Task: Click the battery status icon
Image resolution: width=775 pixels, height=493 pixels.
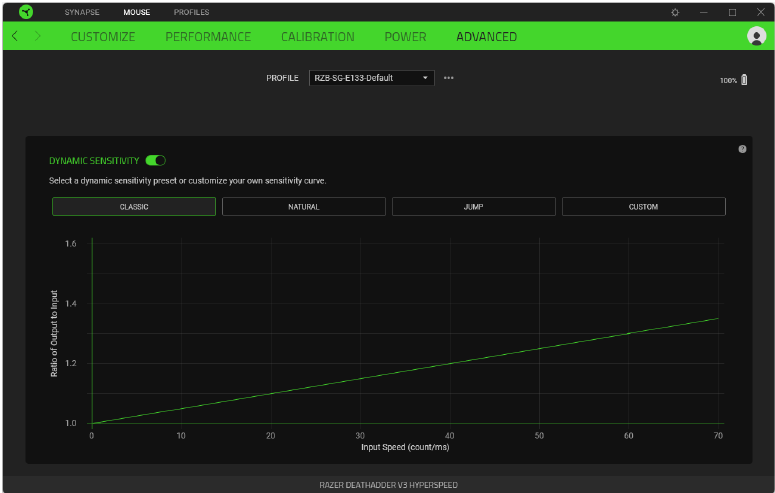Action: (x=744, y=80)
